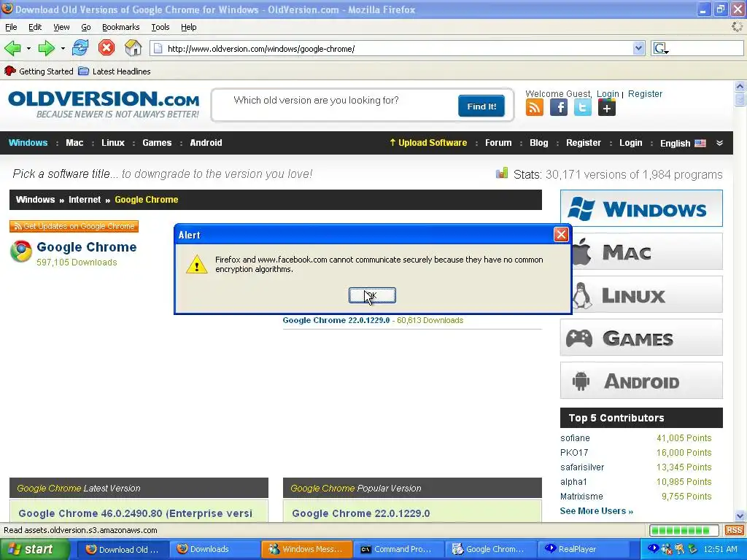Open the Latest Headlines bookmark folder
The width and height of the screenshot is (747, 560).
tap(115, 71)
